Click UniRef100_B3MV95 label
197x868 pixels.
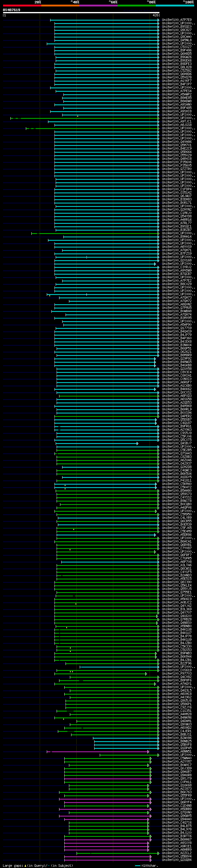177,318
